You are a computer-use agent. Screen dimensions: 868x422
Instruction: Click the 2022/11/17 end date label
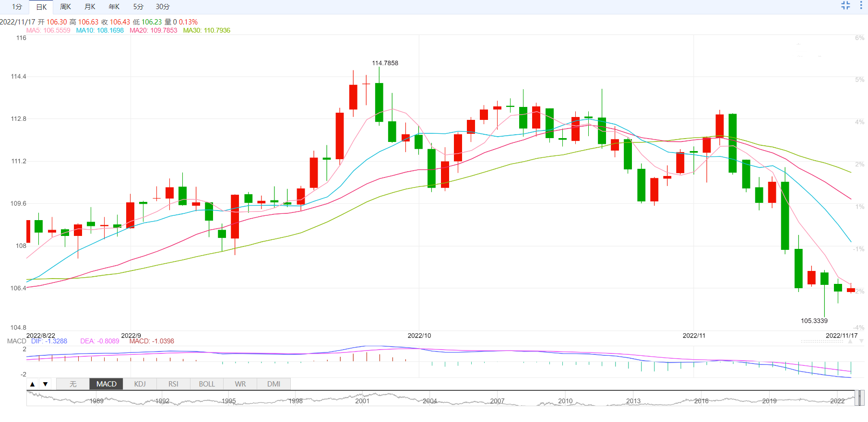[842, 335]
